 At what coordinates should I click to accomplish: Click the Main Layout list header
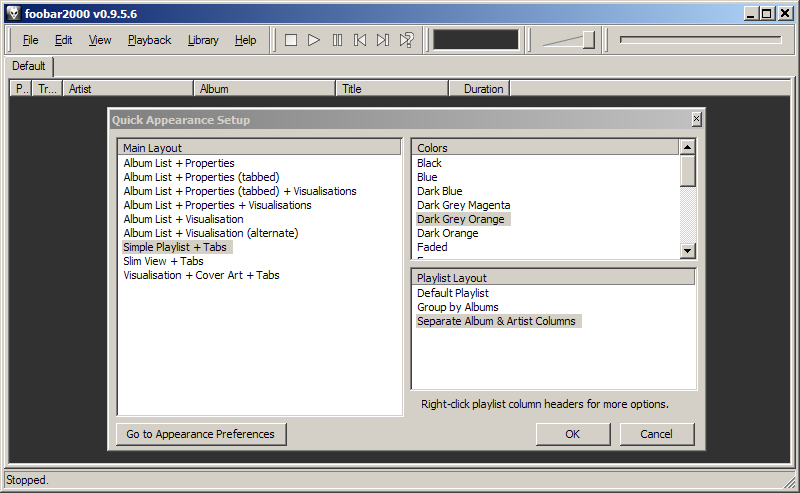pos(260,147)
